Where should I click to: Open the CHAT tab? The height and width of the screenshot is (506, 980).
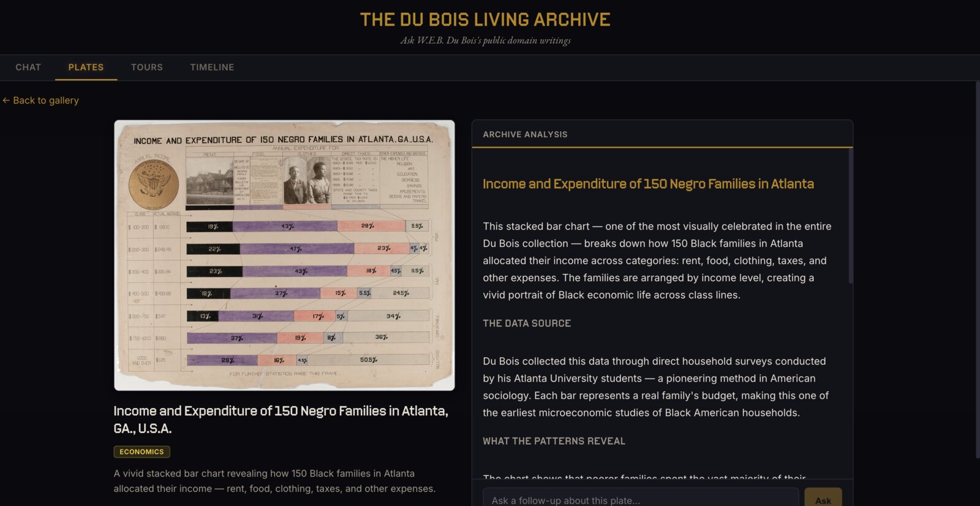click(28, 67)
